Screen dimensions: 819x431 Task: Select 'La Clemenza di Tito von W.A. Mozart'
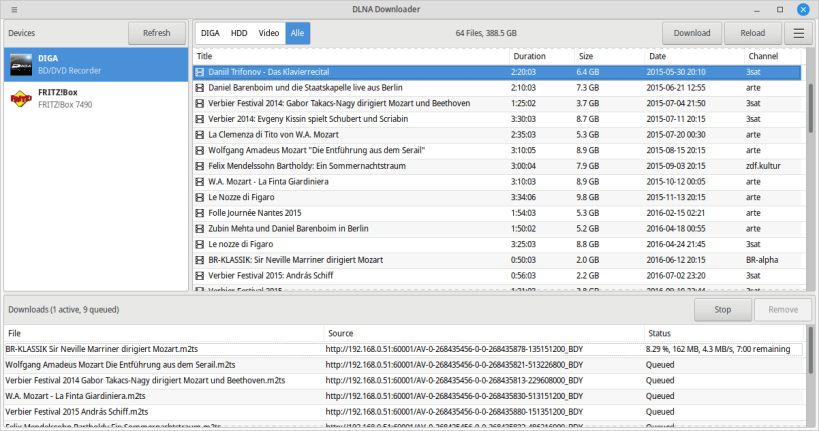273,135
